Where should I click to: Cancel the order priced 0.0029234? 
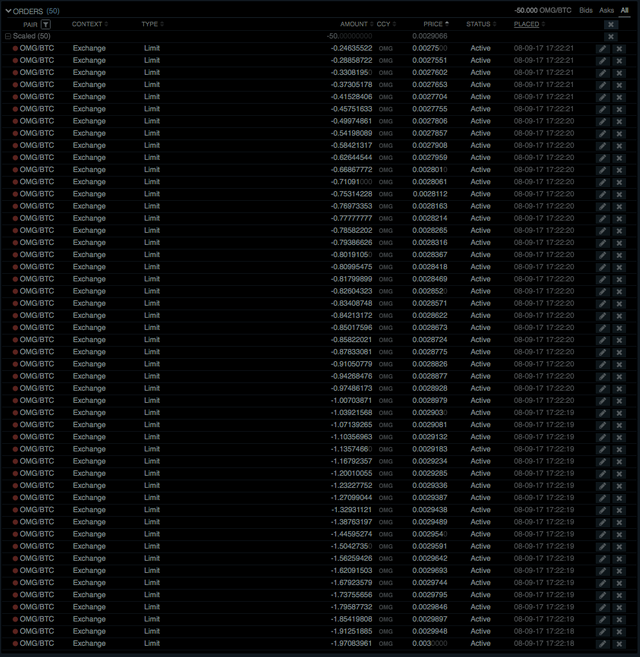click(x=619, y=462)
